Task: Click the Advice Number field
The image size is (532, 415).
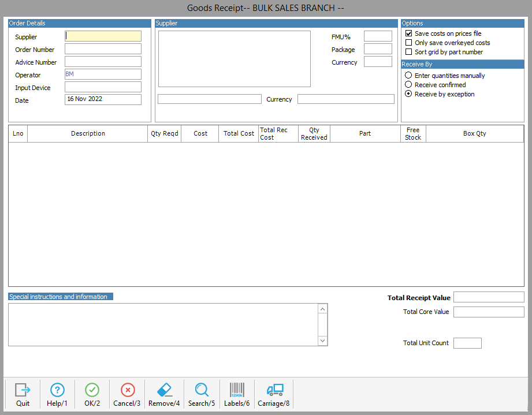Action: pyautogui.click(x=103, y=62)
